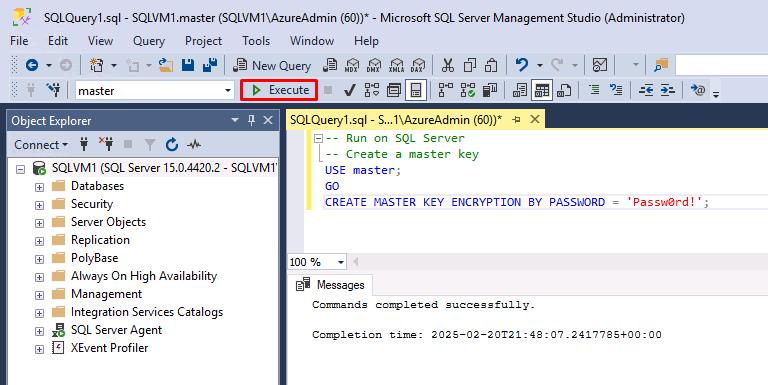768x385 pixels.
Task: Open the Connect dropdown in Object Explorer
Action: click(41, 144)
